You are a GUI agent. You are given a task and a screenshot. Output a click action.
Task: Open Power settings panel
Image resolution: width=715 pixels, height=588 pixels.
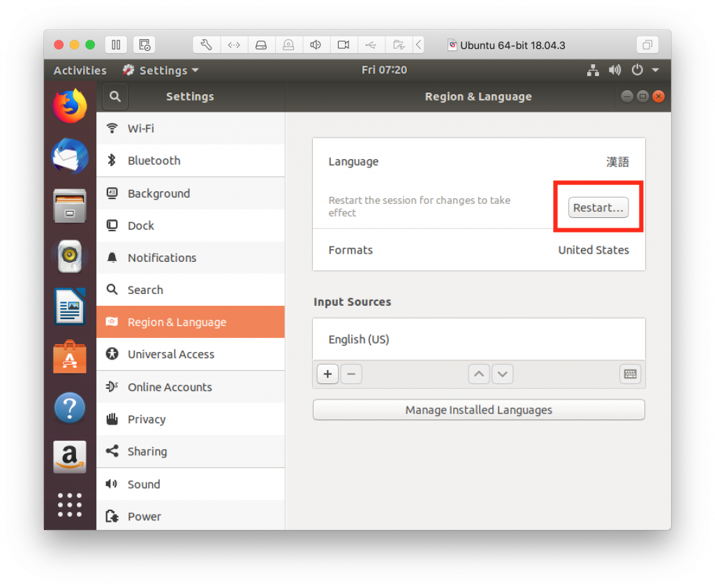pos(191,516)
